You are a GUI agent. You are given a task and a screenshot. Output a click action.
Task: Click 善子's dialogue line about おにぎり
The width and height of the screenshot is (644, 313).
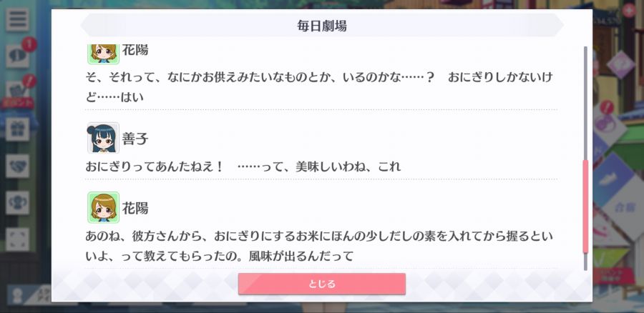pyautogui.click(x=243, y=167)
